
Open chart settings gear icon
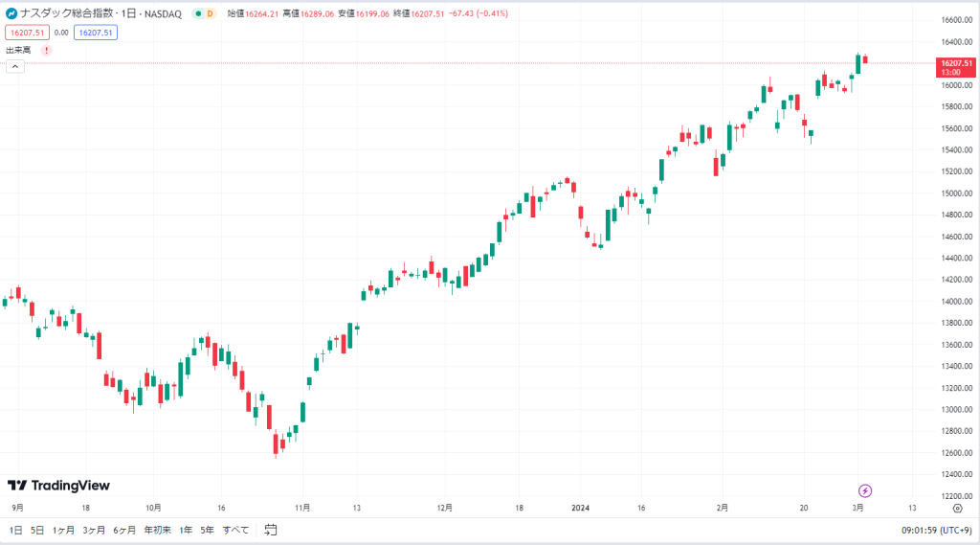point(957,508)
